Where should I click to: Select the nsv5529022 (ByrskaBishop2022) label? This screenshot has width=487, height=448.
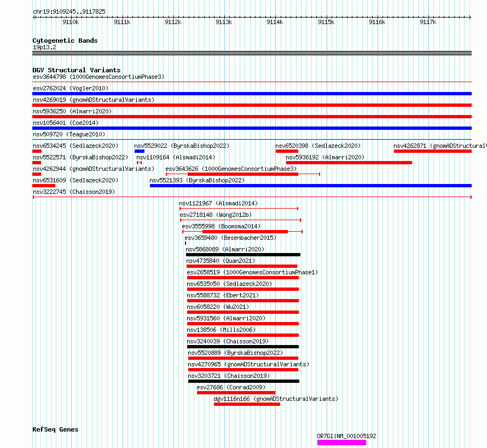pyautogui.click(x=182, y=146)
